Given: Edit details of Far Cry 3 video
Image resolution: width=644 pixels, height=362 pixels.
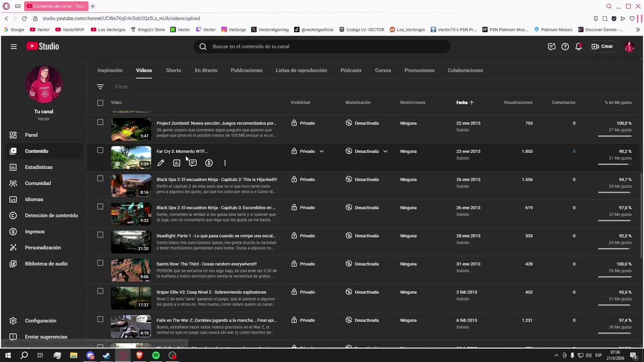Looking at the screenshot, I should point(160,163).
